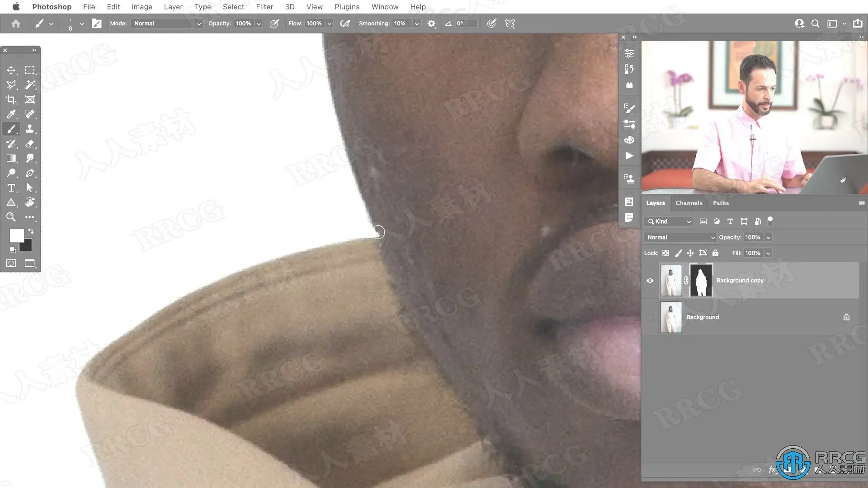868x488 pixels.
Task: Select the History Brush tool
Action: [11, 144]
